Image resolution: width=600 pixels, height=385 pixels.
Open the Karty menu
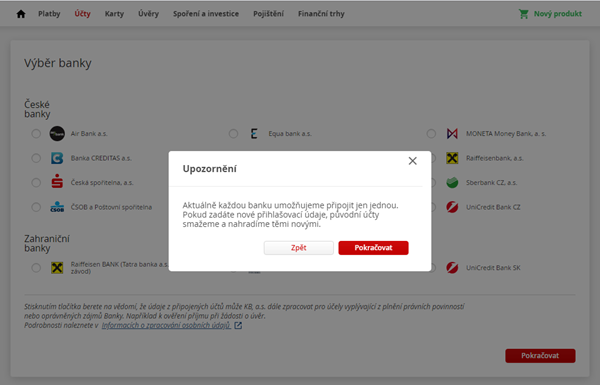tap(114, 14)
